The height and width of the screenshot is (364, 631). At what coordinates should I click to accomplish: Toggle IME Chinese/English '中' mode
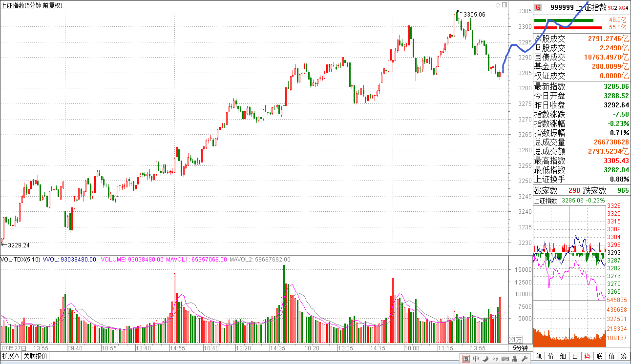(x=476, y=359)
